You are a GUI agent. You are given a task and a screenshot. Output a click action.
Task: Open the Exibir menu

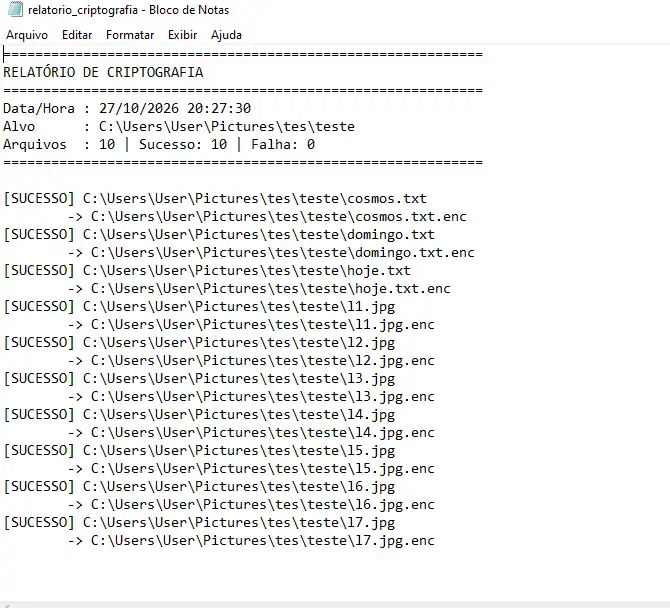coord(182,35)
